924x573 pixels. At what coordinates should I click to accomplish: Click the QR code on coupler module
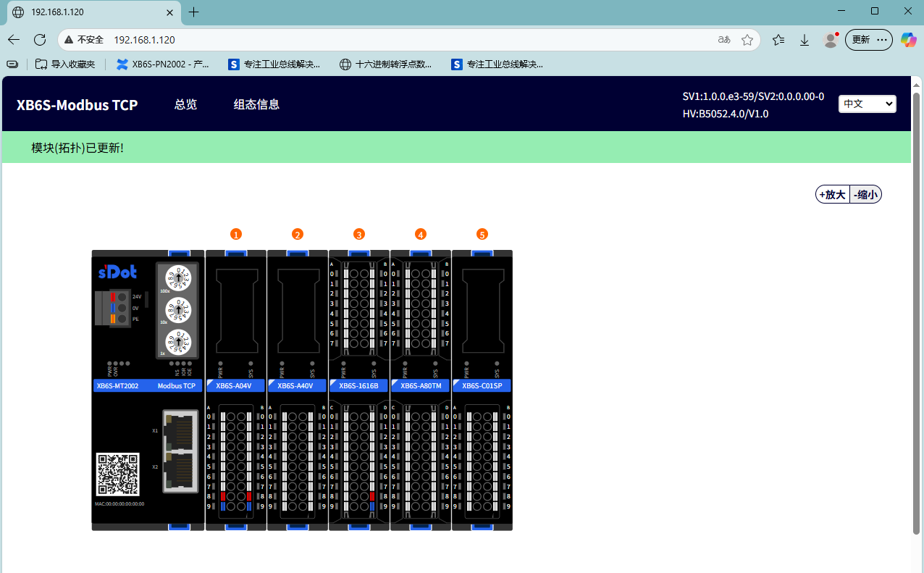pyautogui.click(x=117, y=474)
